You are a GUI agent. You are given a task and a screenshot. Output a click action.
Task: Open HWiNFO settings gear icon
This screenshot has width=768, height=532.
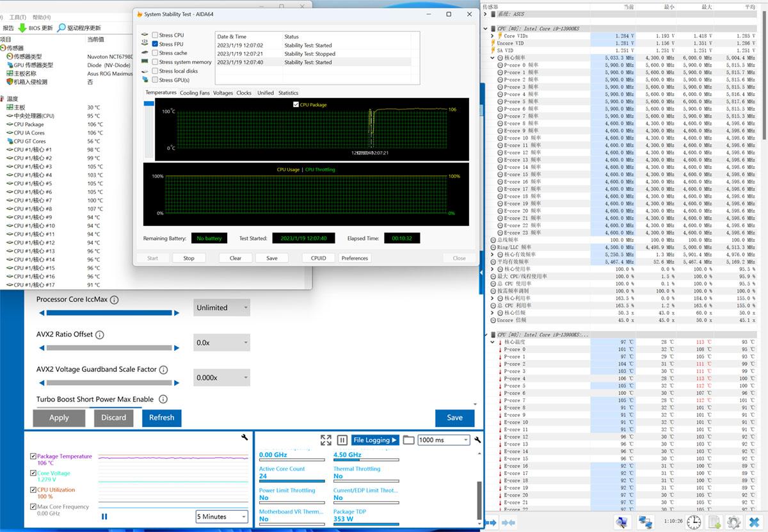tap(735, 522)
